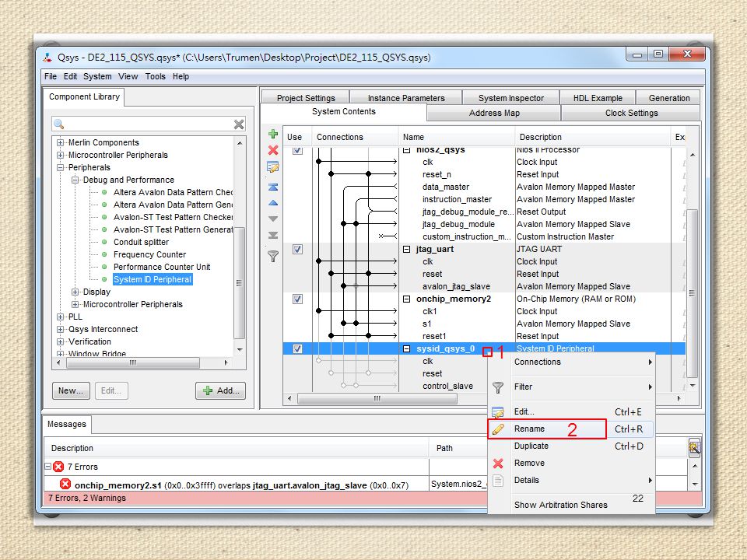
Task: Collapse the jtag_uart component row
Action: [406, 249]
